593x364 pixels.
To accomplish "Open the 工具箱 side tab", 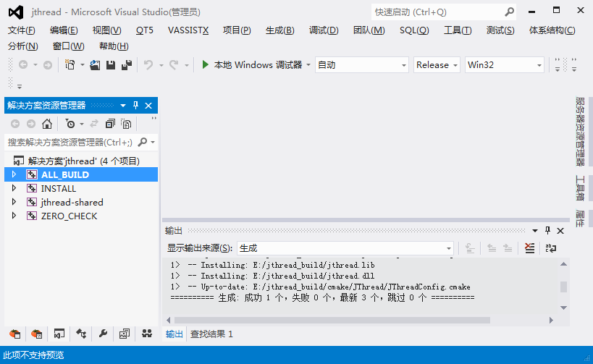I will [x=580, y=187].
